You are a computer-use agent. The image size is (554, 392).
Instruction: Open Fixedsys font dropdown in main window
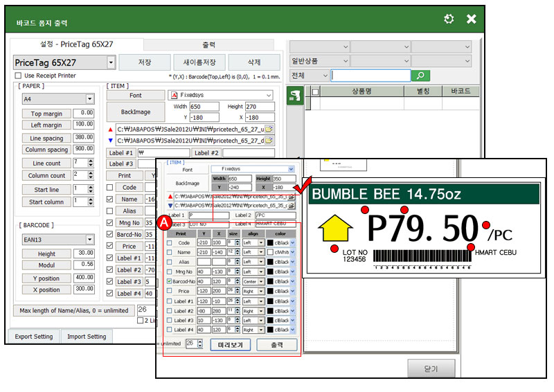pos(269,95)
